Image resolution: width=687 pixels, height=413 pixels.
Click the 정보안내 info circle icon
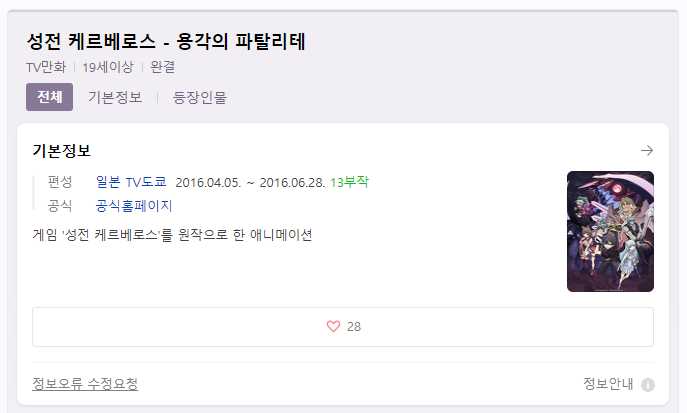[x=648, y=385]
